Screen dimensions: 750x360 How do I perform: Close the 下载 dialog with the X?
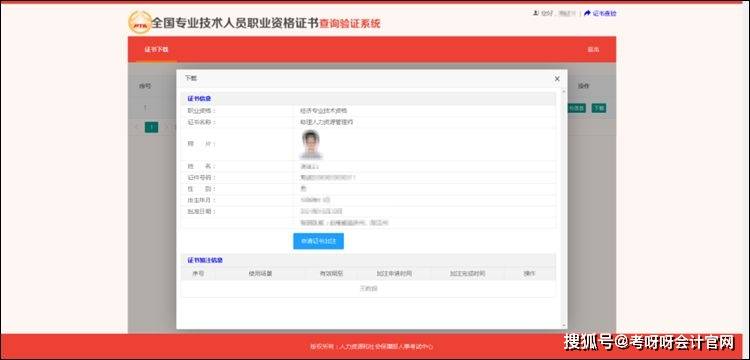[557, 79]
